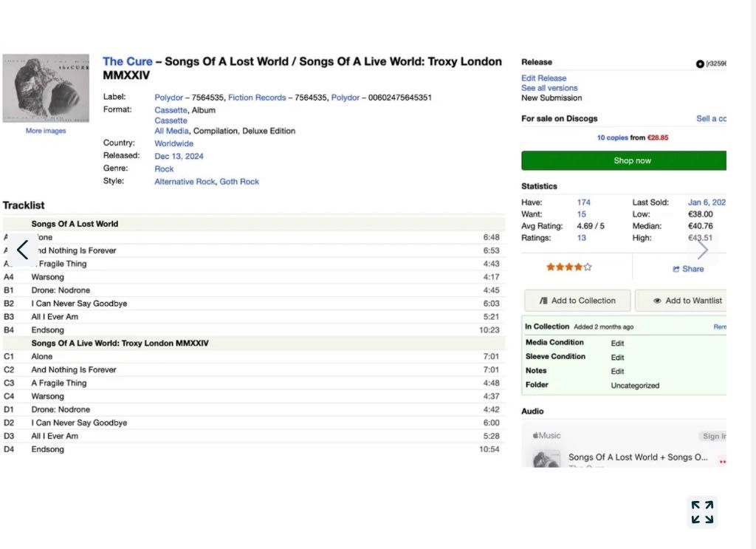
Task: Open the more options dots on audio track
Action: pos(722,461)
